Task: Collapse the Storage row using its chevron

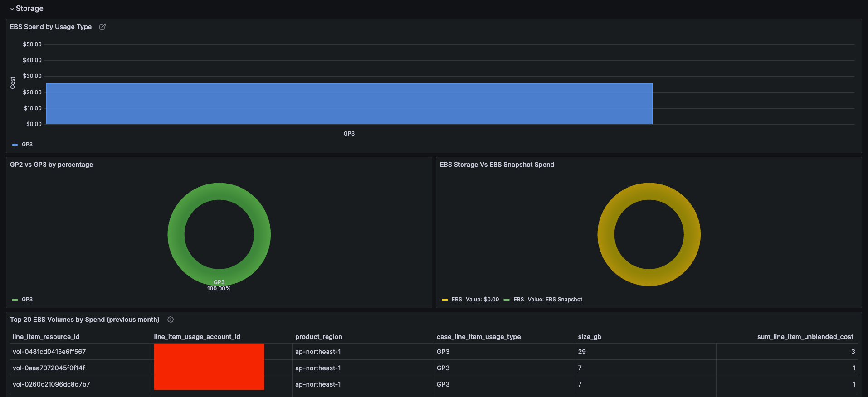Action: coord(12,9)
